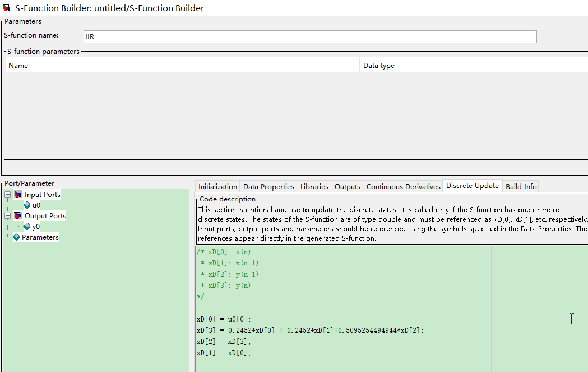Select the Discrete Update tab
588x372 pixels.
pyautogui.click(x=473, y=186)
